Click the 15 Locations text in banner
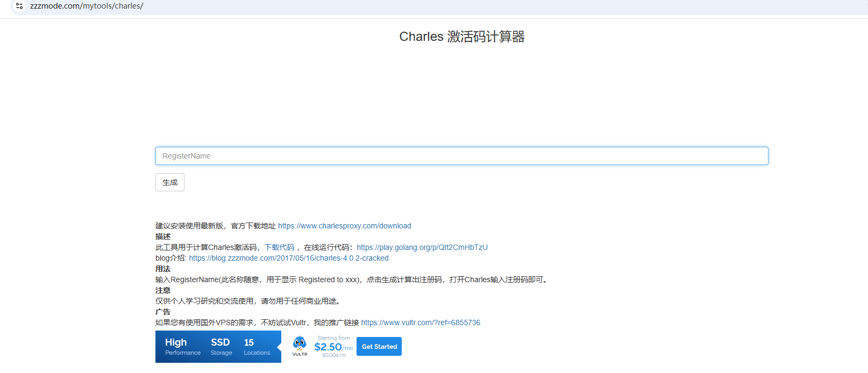The width and height of the screenshot is (868, 373). click(x=257, y=347)
